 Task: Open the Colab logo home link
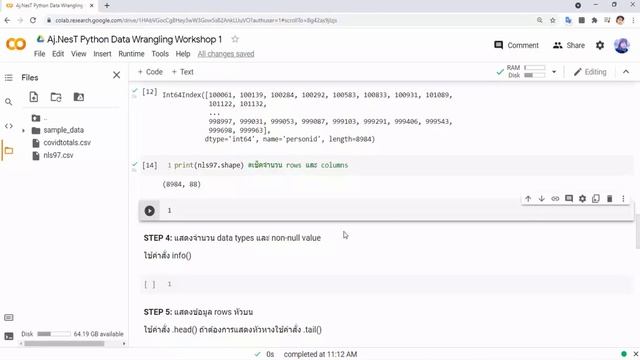point(16,44)
